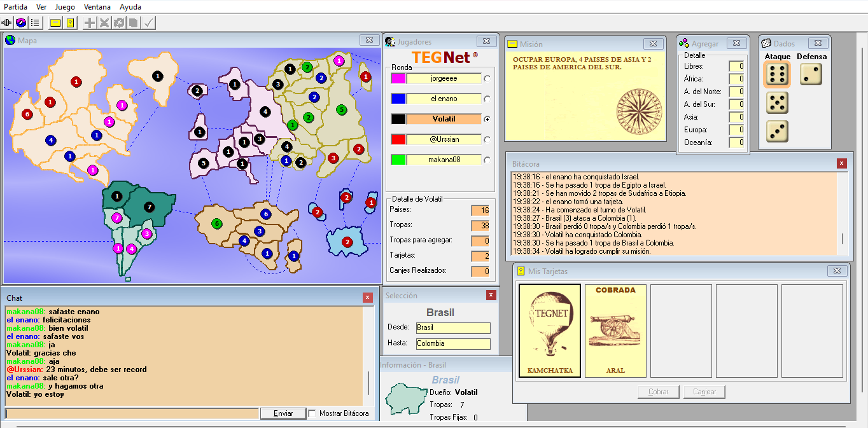Select the Aral cannon card

coord(615,331)
